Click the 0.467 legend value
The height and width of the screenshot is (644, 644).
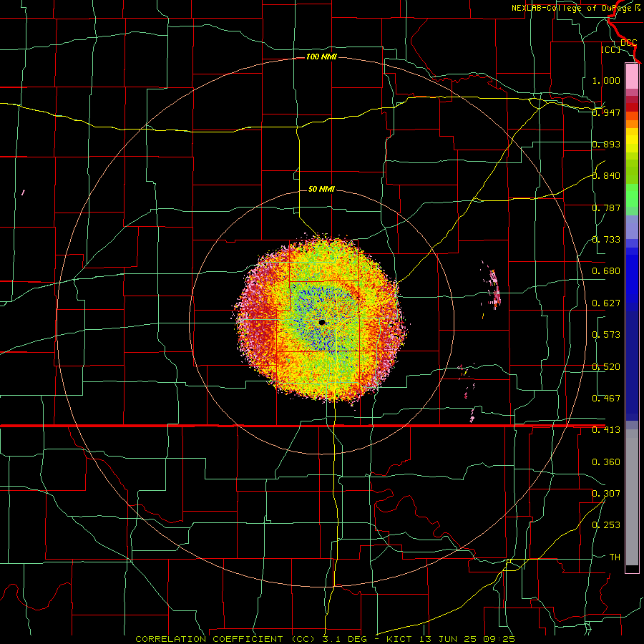606,399
